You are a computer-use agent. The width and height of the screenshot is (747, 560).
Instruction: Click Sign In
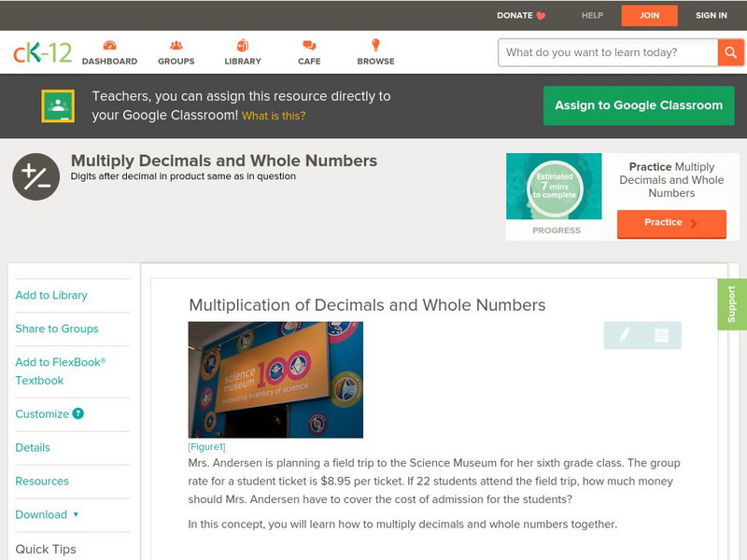pos(711,16)
